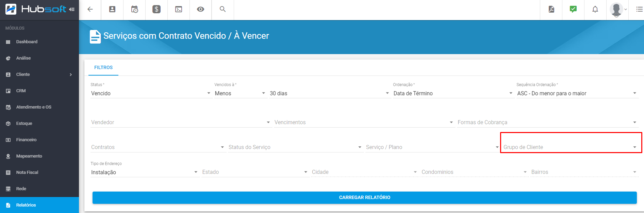Open the Bairros dropdown

[x=584, y=172]
